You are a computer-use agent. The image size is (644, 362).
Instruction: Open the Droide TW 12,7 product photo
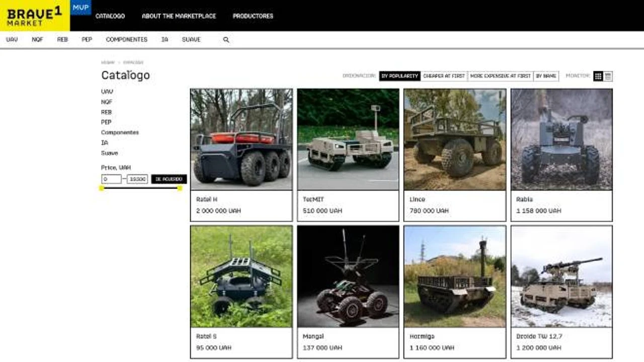click(561, 277)
